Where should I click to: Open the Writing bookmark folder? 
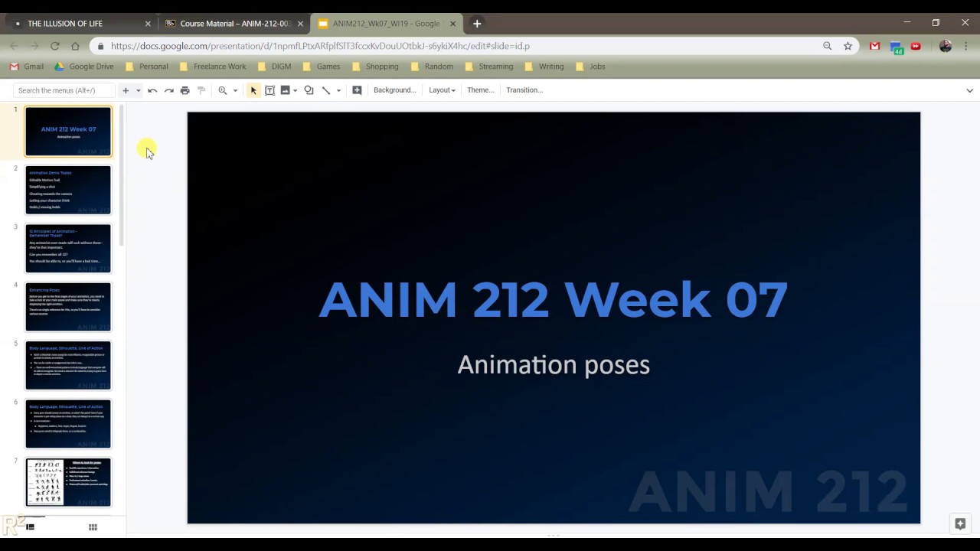[544, 67]
